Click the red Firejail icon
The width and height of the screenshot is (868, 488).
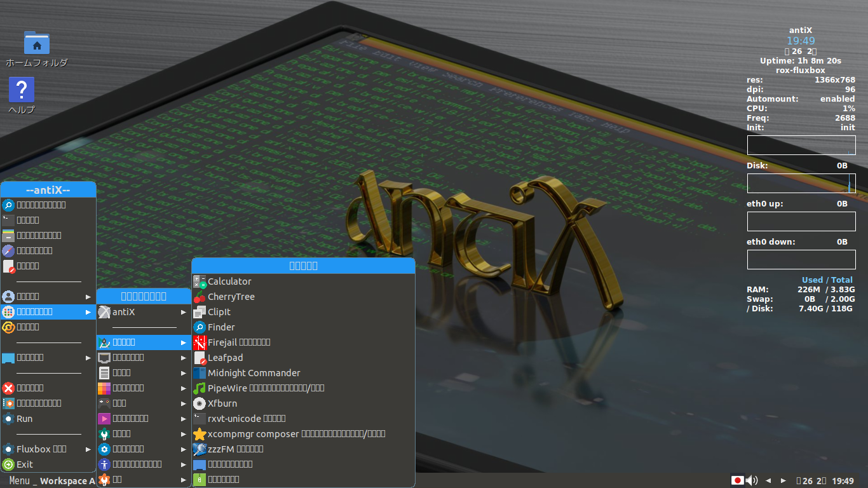click(200, 342)
